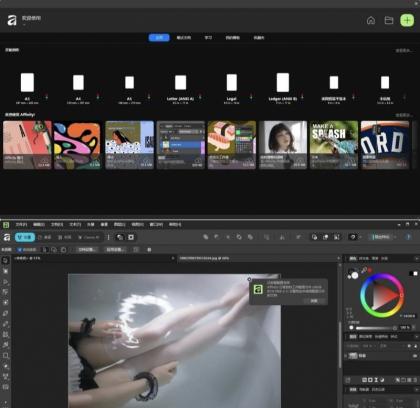
Task: Toggle visibility of the layer in Layers panel
Action: tap(415, 356)
